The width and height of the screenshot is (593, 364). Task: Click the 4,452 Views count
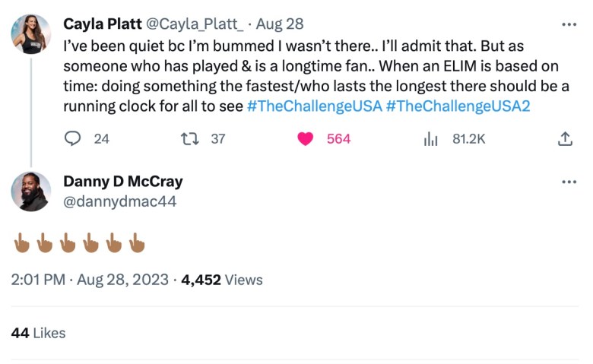coord(222,280)
